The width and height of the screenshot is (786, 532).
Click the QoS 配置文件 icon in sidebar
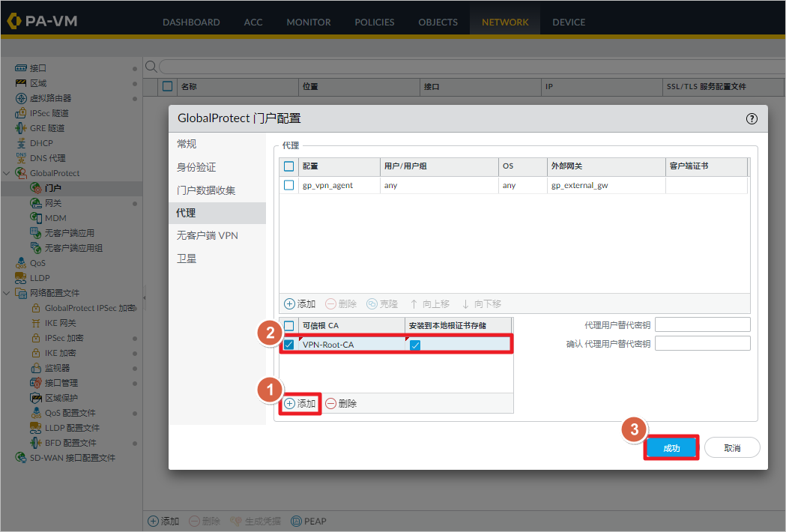35,413
